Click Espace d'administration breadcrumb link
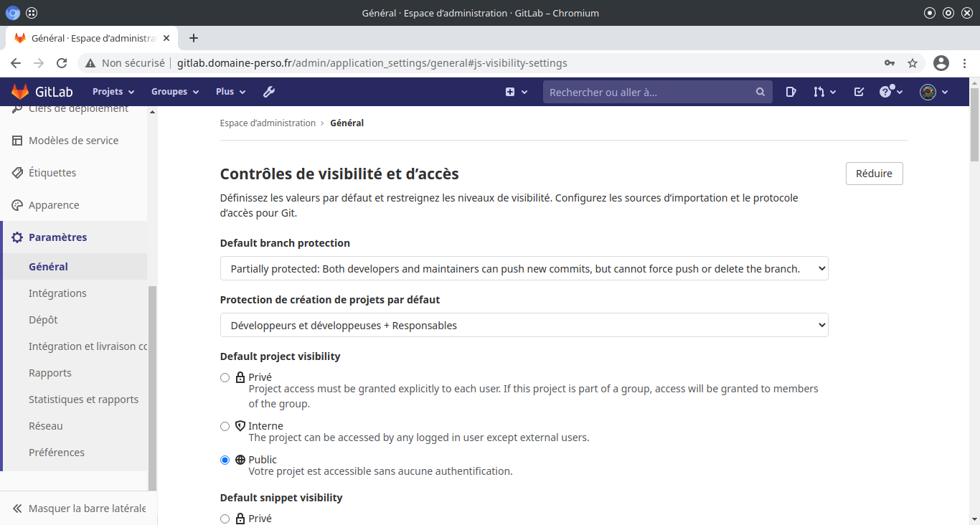The image size is (980, 525). (x=268, y=123)
